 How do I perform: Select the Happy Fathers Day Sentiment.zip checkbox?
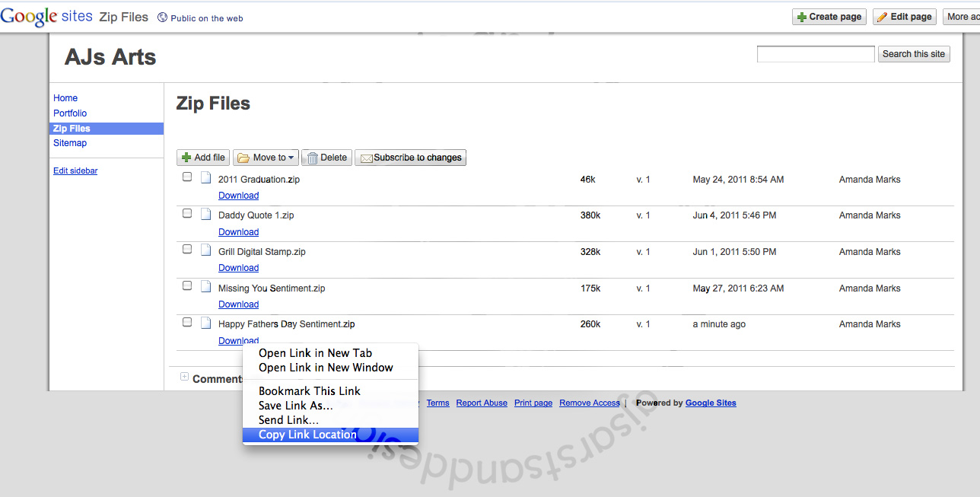coord(187,323)
